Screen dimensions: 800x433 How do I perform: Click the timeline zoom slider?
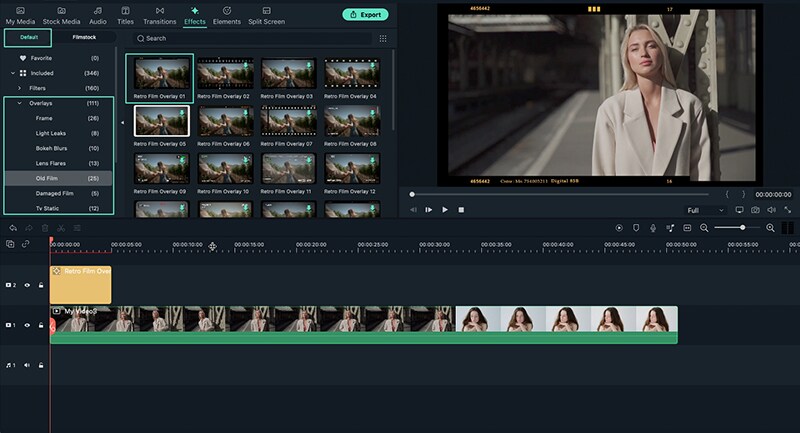click(737, 227)
